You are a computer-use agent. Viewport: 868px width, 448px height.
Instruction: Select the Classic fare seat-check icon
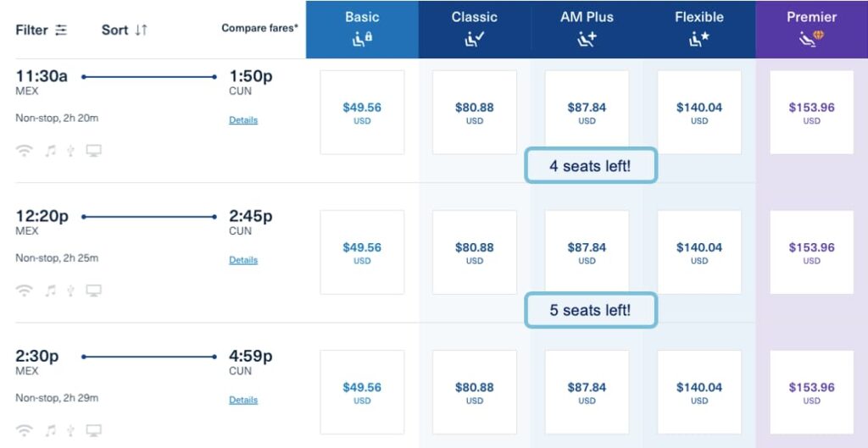pos(475,39)
